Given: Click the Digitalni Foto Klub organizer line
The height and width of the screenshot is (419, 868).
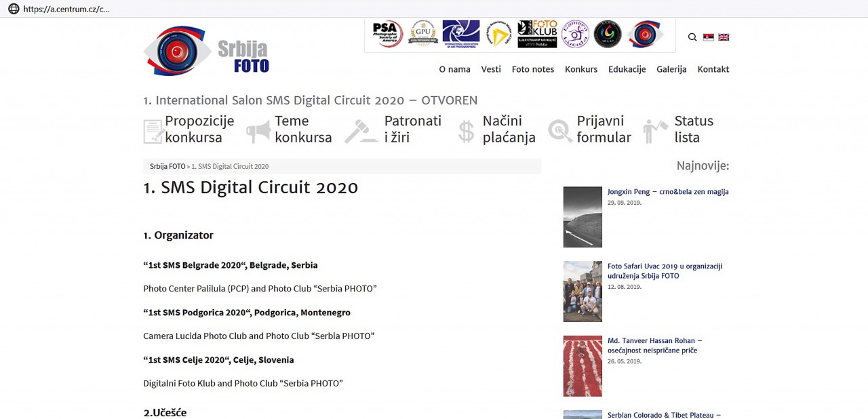Looking at the screenshot, I should 243,384.
